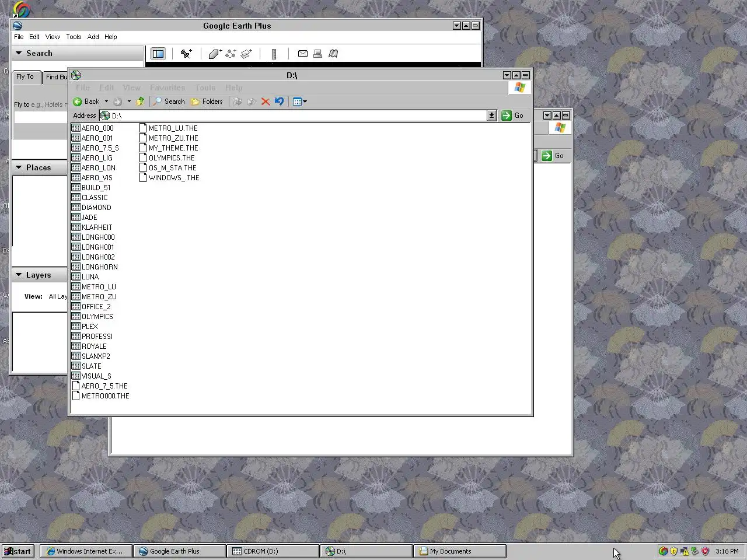The image size is (747, 560).
Task: Collapse the Search panel in Google Earth
Action: (19, 53)
